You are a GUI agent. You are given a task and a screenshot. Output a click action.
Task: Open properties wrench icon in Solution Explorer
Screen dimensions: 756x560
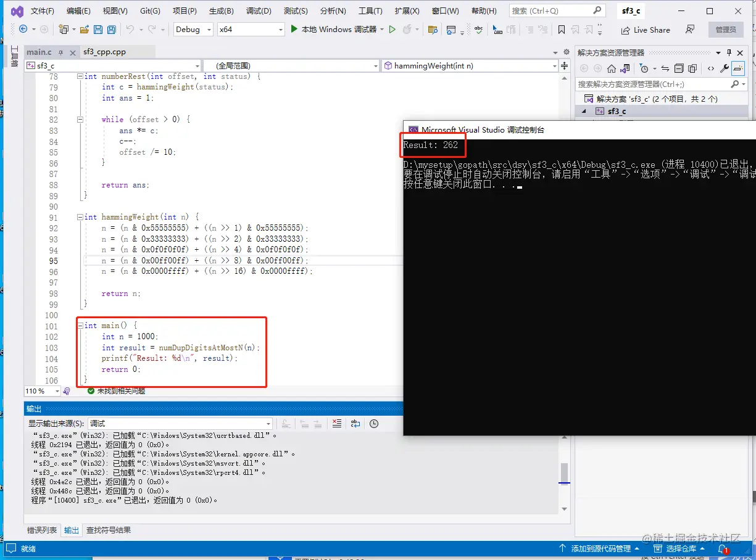point(725,68)
